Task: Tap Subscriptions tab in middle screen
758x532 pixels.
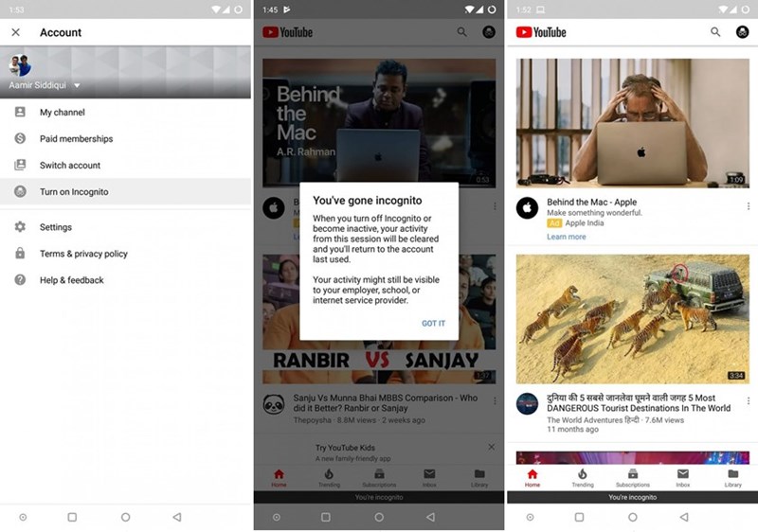Action: click(x=379, y=478)
